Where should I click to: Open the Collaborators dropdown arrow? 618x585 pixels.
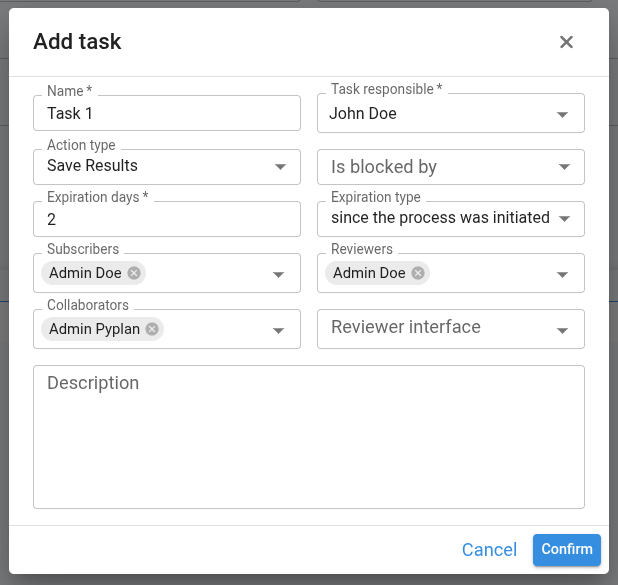[x=279, y=331]
